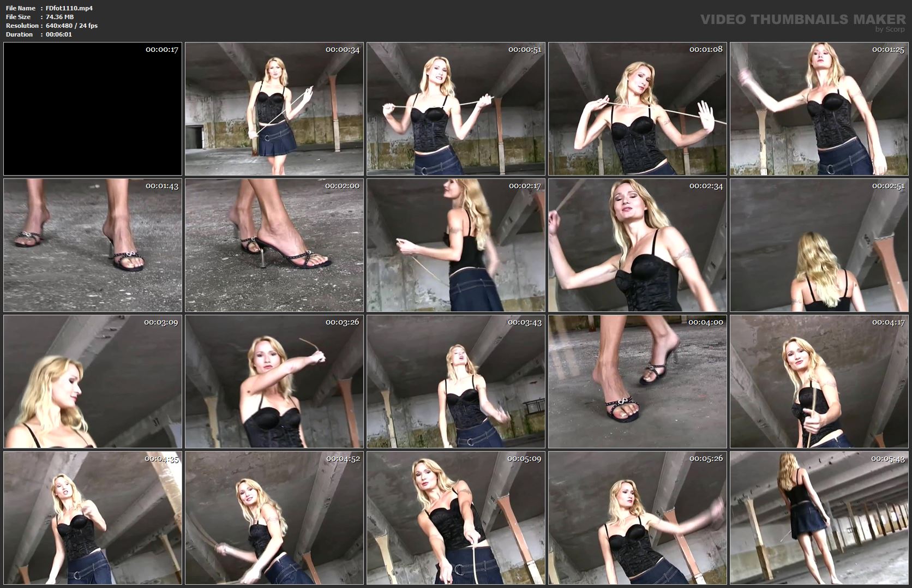Pick the thumbnail at timestamp 00:03:26
The width and height of the screenshot is (912, 588).
[274, 382]
